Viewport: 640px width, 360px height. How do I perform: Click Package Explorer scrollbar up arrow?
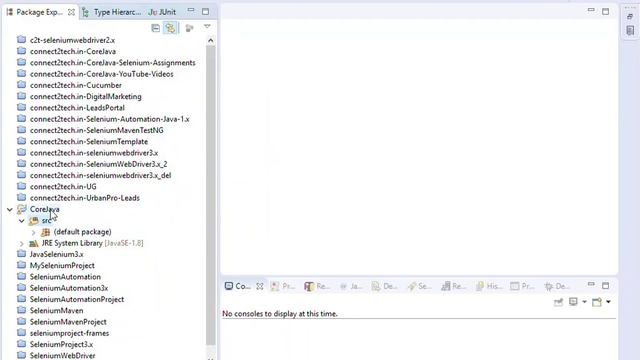pyautogui.click(x=211, y=40)
